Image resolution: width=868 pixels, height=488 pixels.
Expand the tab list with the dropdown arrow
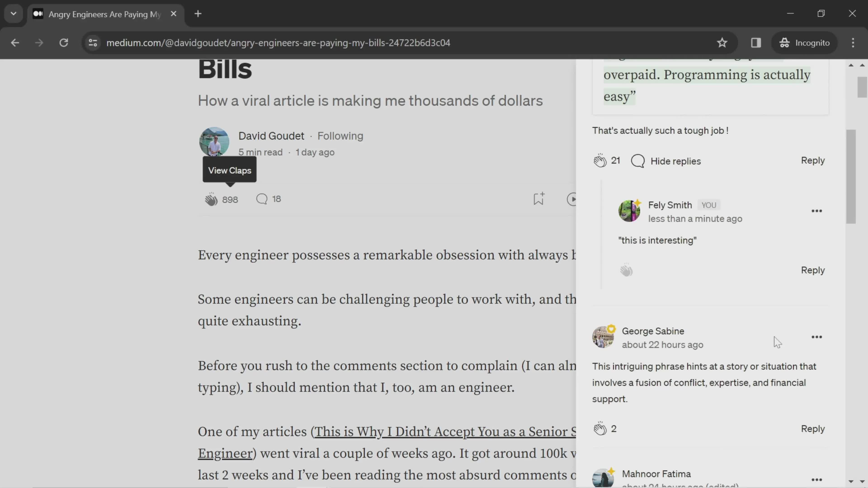(x=13, y=13)
